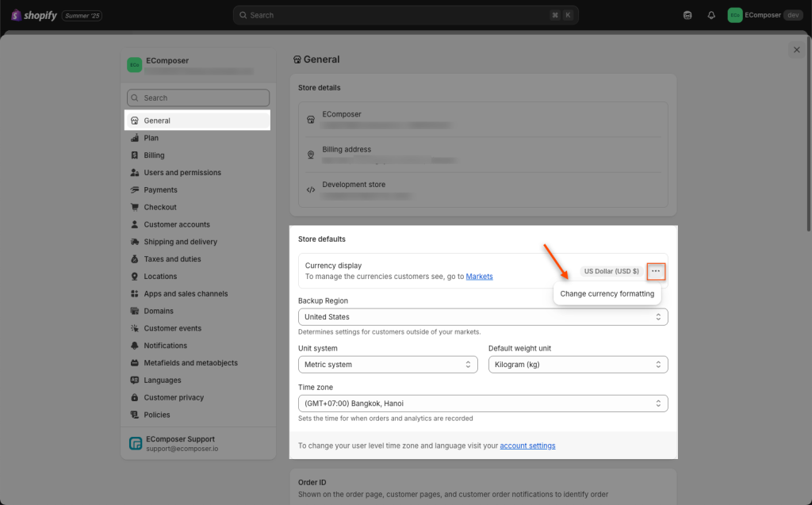Click the Apps and sales channels icon
The image size is (812, 505).
pos(135,293)
